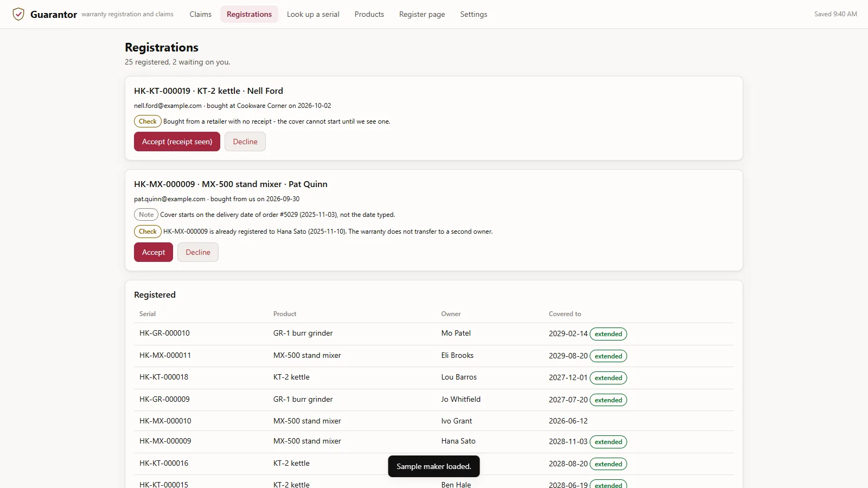This screenshot has width=868, height=488.
Task: Click the extended badge for Eli Brooks
Action: tap(608, 356)
